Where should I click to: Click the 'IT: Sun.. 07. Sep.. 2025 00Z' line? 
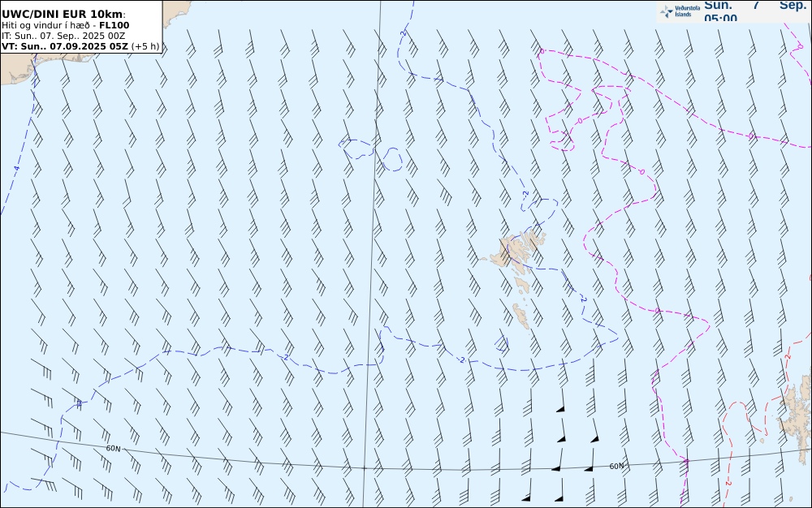click(x=63, y=36)
